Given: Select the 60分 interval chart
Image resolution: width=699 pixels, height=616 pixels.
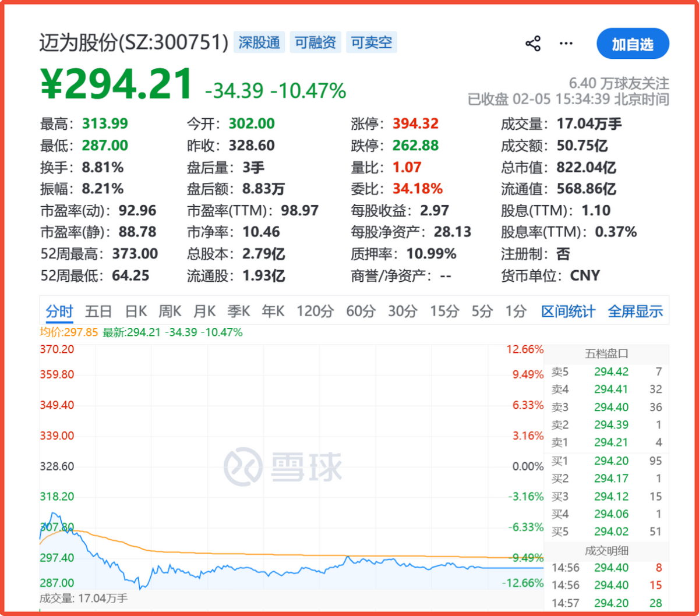Looking at the screenshot, I should (360, 311).
